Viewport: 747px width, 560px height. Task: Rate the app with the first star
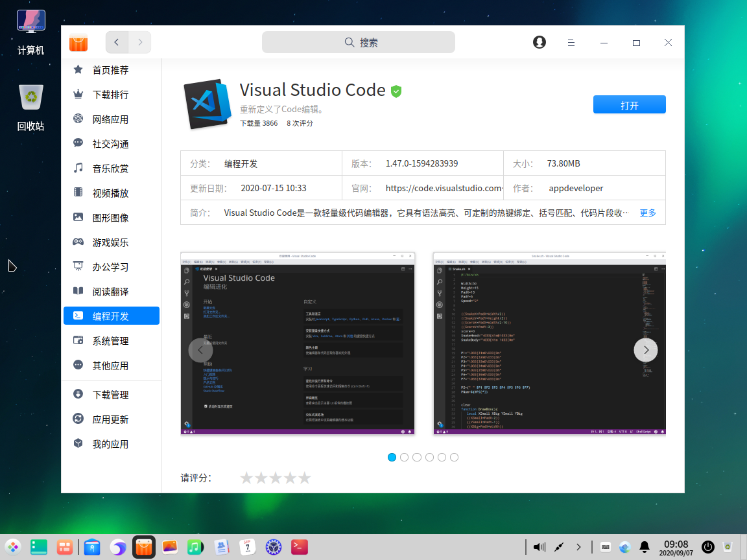[246, 478]
